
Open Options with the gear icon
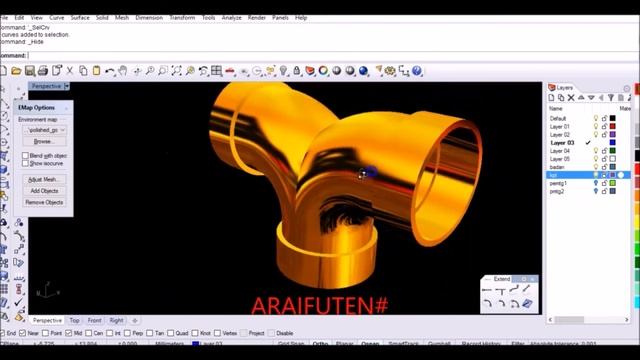391,71
